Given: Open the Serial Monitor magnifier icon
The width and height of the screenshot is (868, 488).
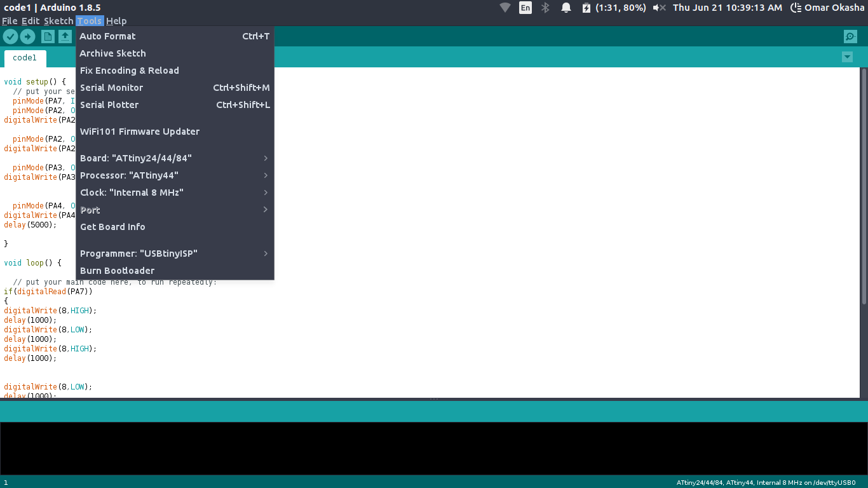Looking at the screenshot, I should 850,36.
